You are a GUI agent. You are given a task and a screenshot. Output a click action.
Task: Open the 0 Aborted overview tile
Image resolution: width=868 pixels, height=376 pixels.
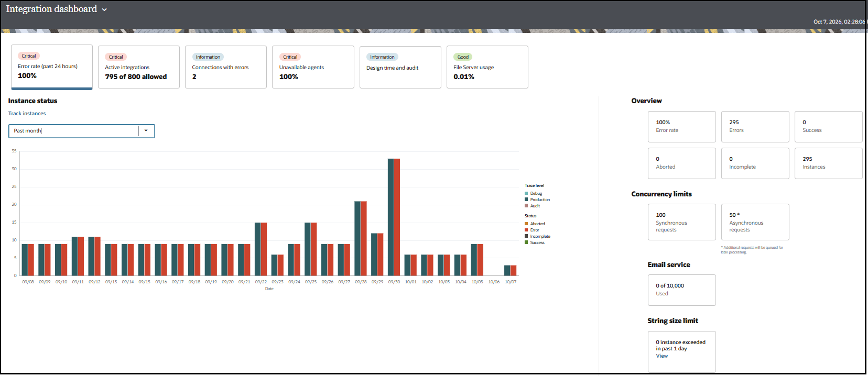pyautogui.click(x=682, y=163)
